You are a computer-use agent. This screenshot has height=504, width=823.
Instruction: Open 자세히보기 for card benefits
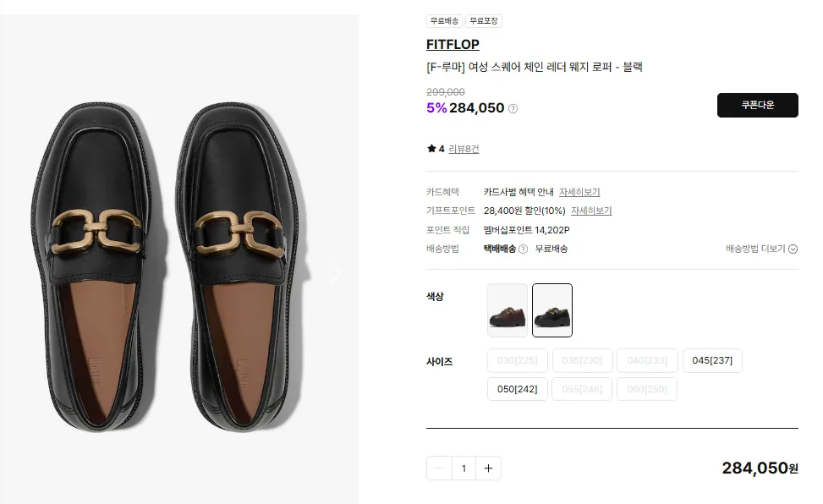point(579,192)
